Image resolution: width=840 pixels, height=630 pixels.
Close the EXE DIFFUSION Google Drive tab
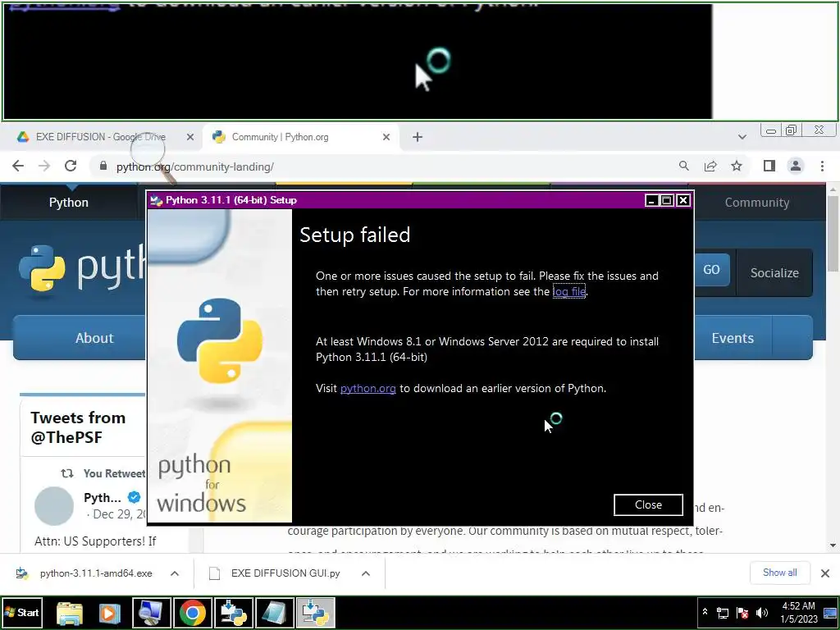click(x=189, y=137)
